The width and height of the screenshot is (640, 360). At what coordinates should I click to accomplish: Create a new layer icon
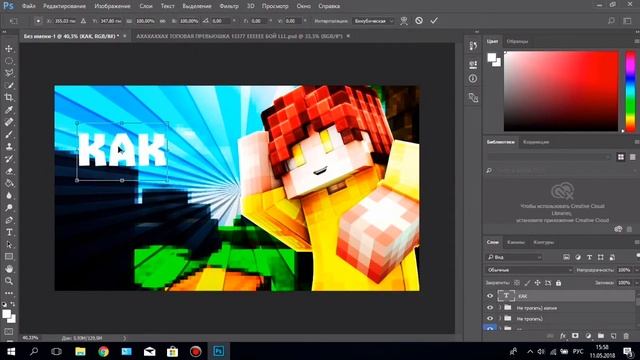pyautogui.click(x=613, y=336)
